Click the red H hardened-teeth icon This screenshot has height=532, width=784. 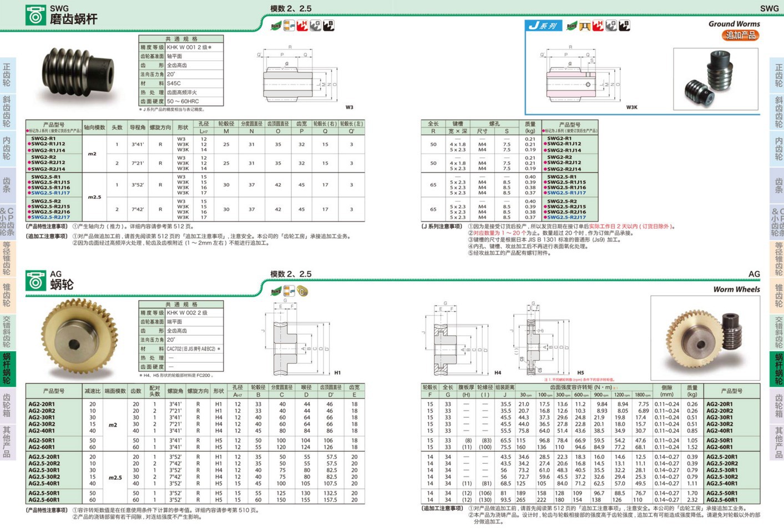(301, 25)
